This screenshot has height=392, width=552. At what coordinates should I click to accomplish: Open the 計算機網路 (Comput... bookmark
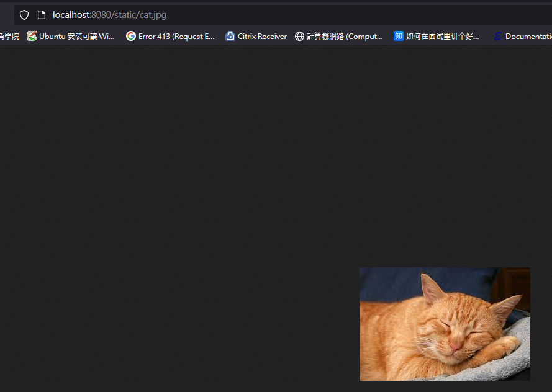(x=338, y=36)
